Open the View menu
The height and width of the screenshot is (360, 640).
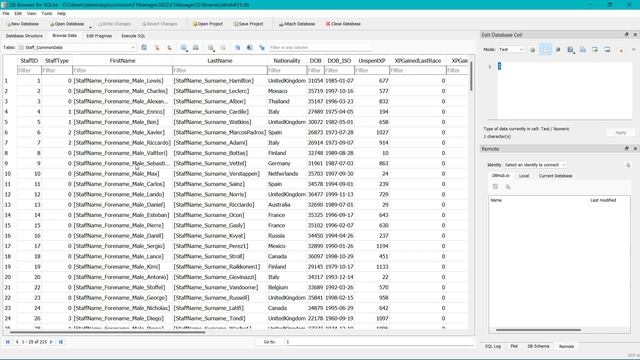point(31,13)
